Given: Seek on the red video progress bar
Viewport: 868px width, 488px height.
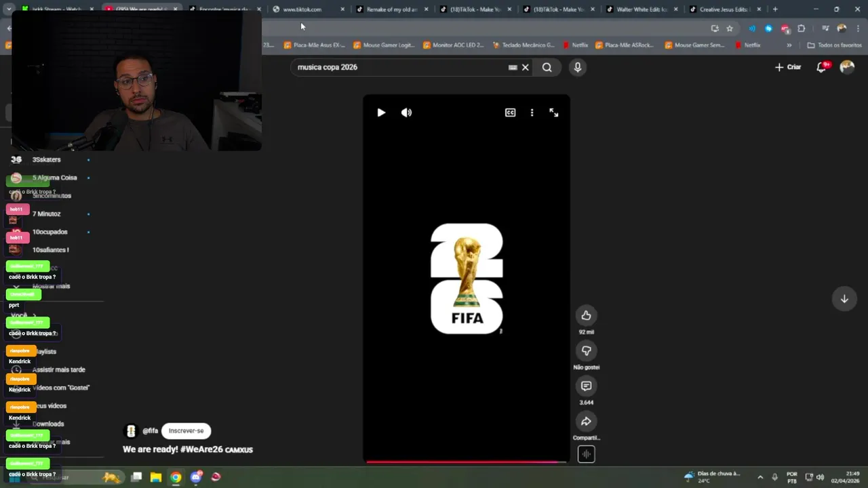Looking at the screenshot, I should point(467,462).
